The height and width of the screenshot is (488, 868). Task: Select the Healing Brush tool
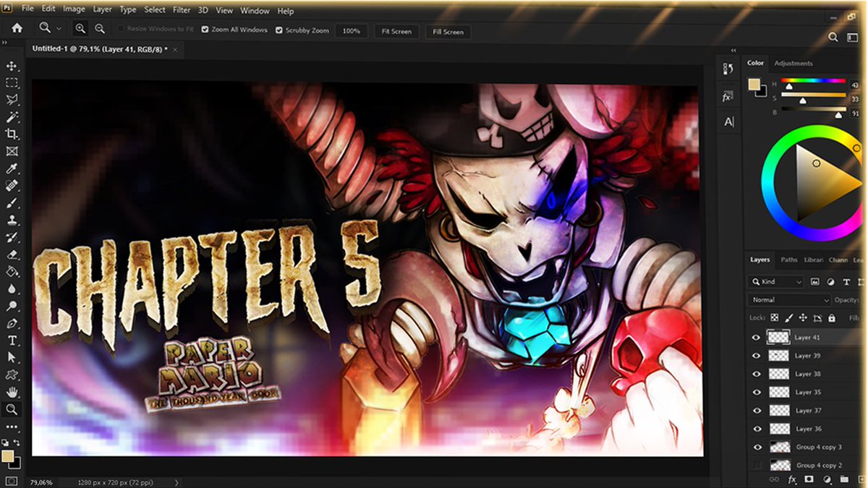pyautogui.click(x=12, y=186)
